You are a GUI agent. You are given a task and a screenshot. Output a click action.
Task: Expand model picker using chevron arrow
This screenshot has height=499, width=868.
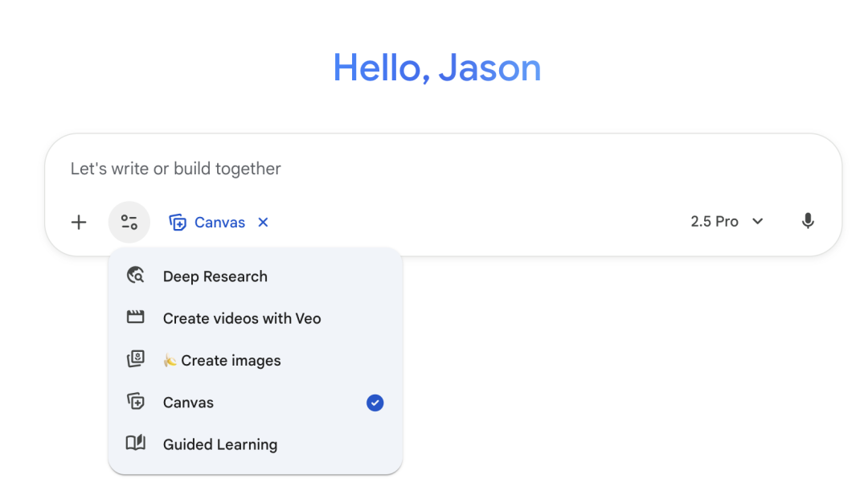pos(757,222)
